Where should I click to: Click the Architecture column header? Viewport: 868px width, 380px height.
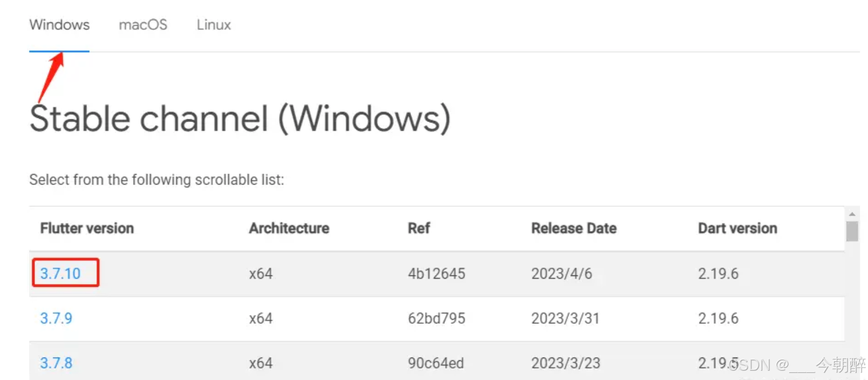click(x=289, y=228)
